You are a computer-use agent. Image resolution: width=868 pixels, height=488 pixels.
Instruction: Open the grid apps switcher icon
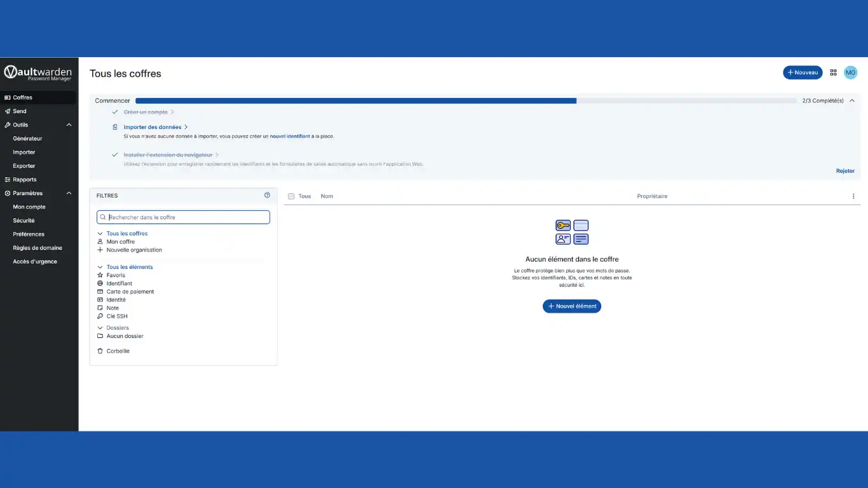coord(833,72)
